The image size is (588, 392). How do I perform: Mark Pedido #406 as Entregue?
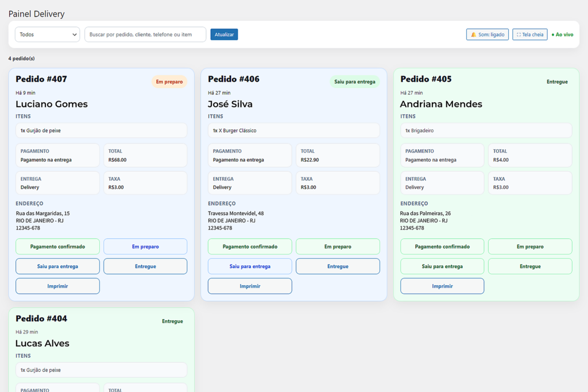pos(338,266)
